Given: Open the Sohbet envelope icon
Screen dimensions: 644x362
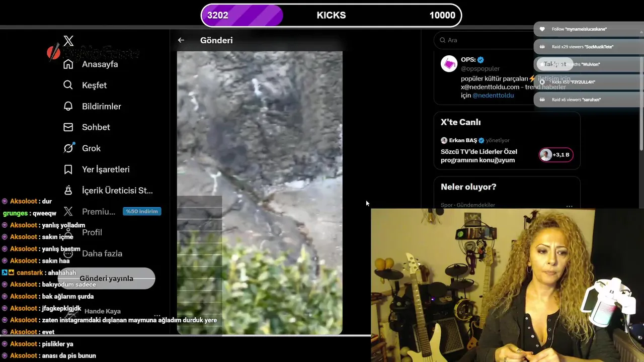Looking at the screenshot, I should coord(68,127).
